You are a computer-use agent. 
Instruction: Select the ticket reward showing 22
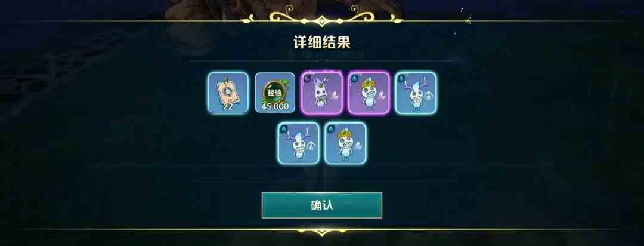228,93
